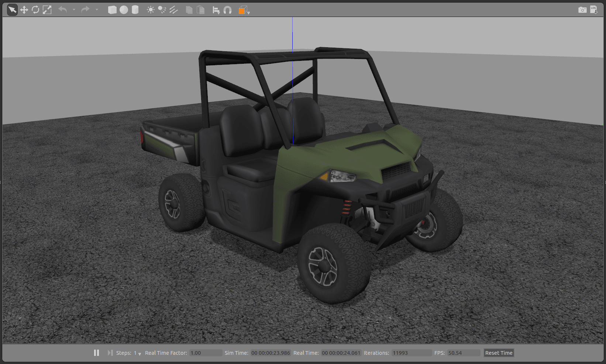
Task: Insert a box into the scene
Action: click(x=112, y=10)
